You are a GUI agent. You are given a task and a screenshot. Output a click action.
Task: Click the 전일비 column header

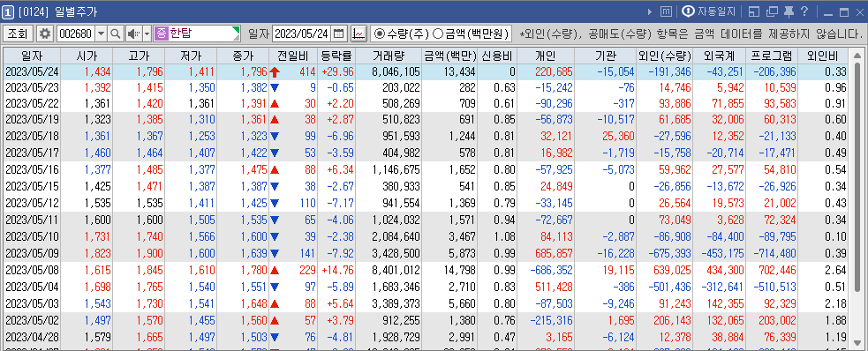coord(293,56)
